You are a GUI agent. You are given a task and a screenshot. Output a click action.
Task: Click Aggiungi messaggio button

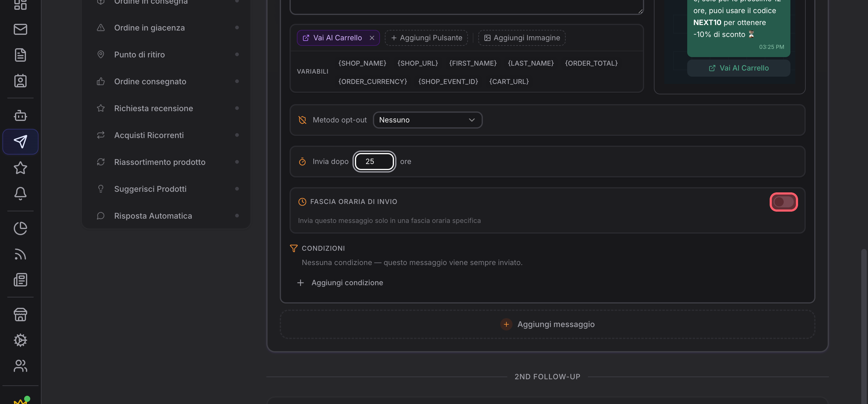coord(547,324)
